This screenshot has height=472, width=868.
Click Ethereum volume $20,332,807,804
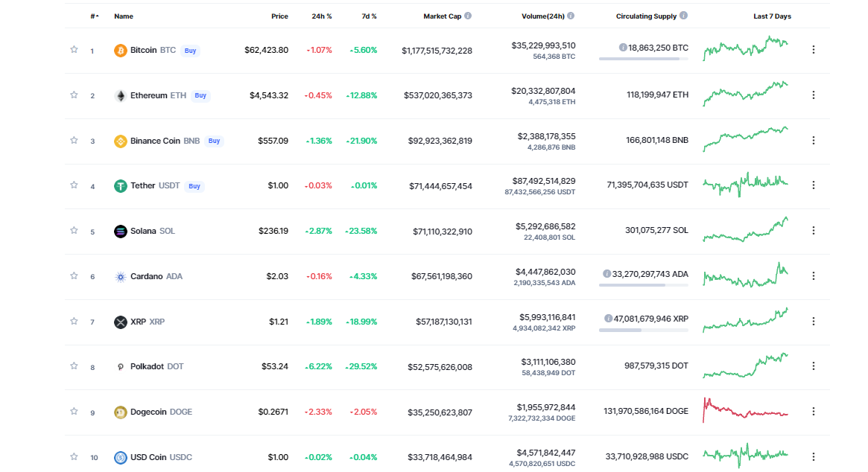(543, 91)
